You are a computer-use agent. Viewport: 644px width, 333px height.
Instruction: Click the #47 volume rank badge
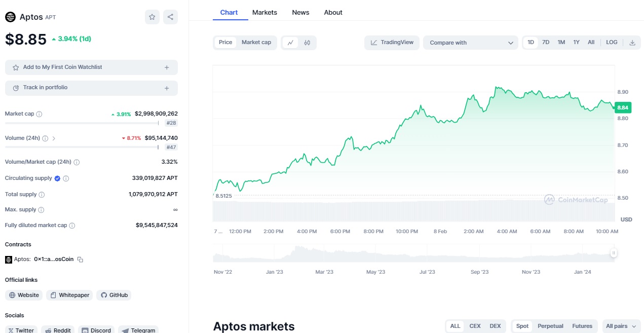tap(172, 147)
